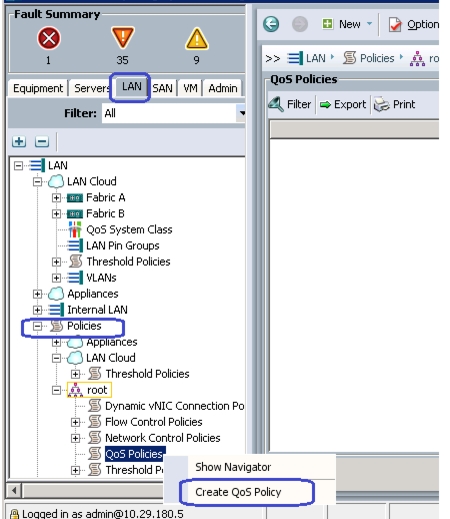Screen dimensions: 450x519
Task: Collapse the root organization node
Action: (x=56, y=390)
